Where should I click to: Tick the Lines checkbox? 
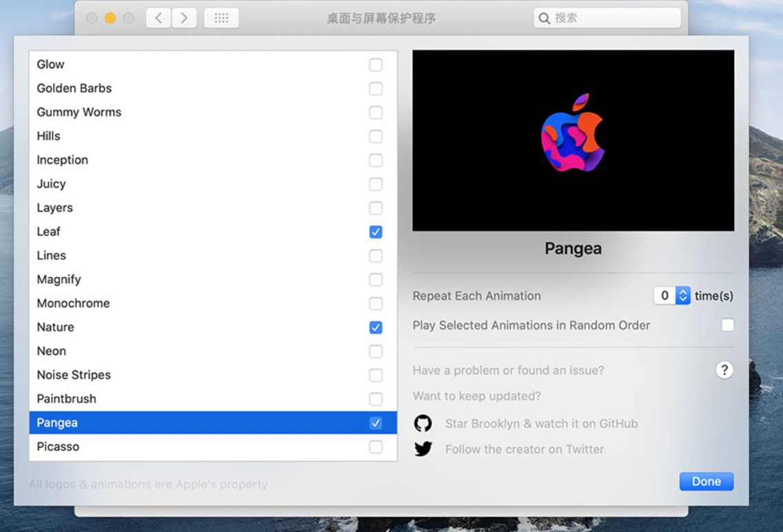coord(376,256)
